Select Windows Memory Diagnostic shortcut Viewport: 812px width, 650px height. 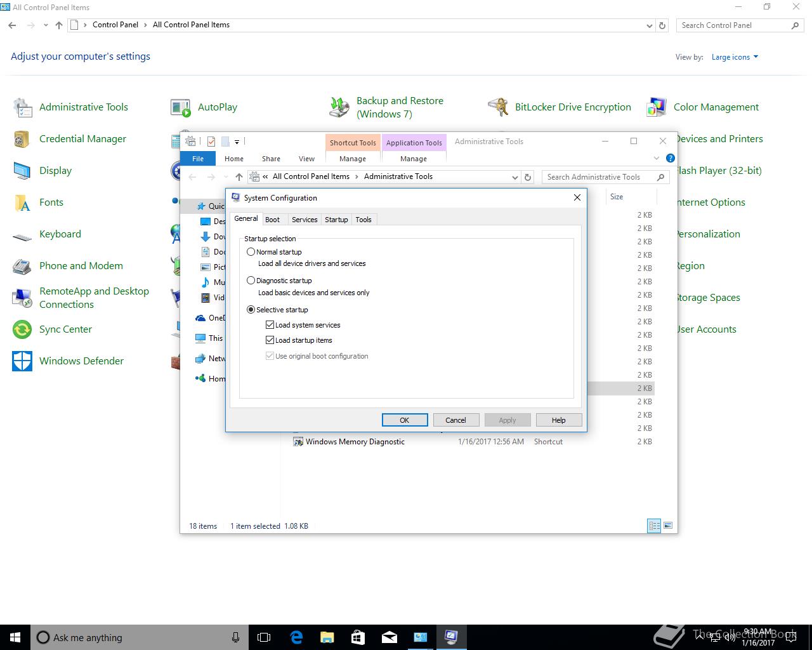pos(355,442)
